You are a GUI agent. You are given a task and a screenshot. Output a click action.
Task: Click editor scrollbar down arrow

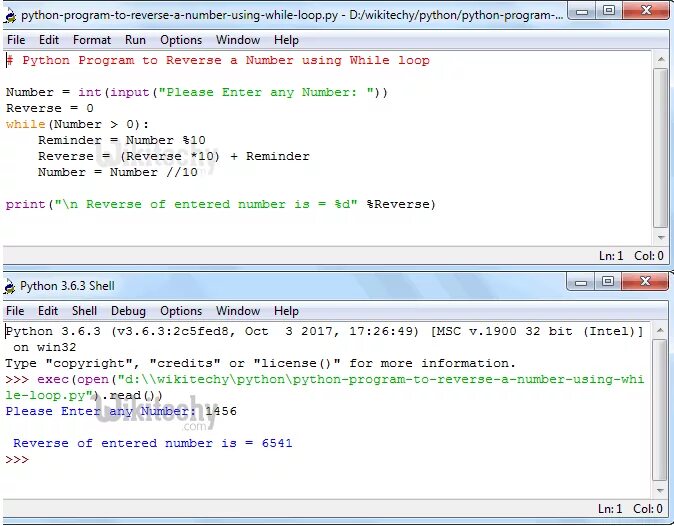pyautogui.click(x=661, y=237)
